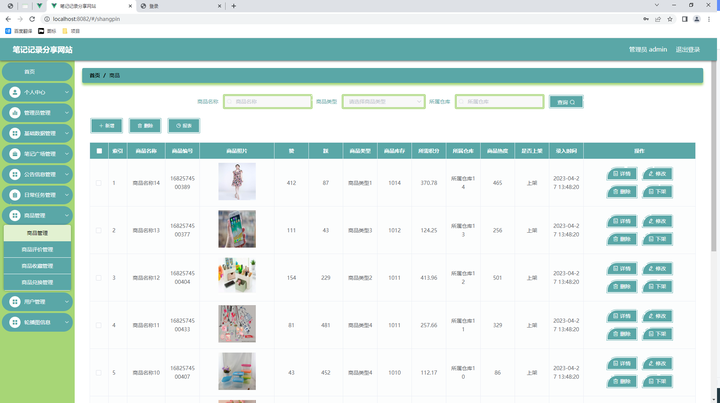Open the 项目 bookmark folder
This screenshot has width=720, height=403.
click(x=71, y=31)
